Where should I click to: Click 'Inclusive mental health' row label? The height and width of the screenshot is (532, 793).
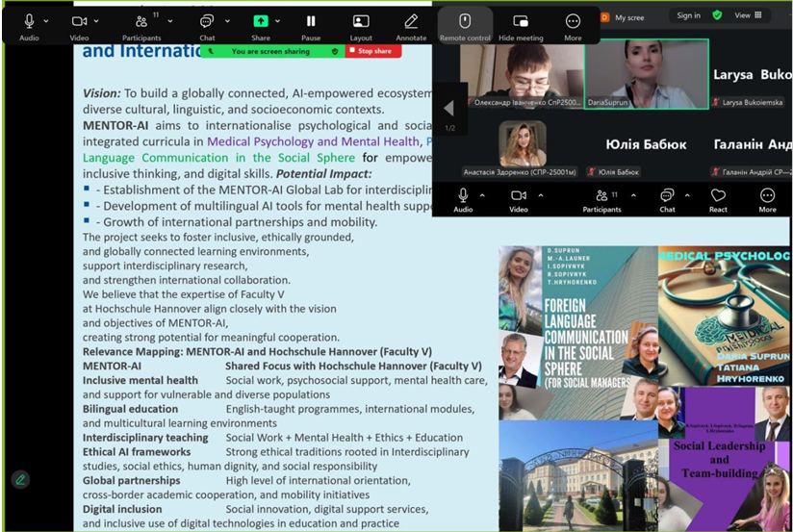click(x=141, y=380)
